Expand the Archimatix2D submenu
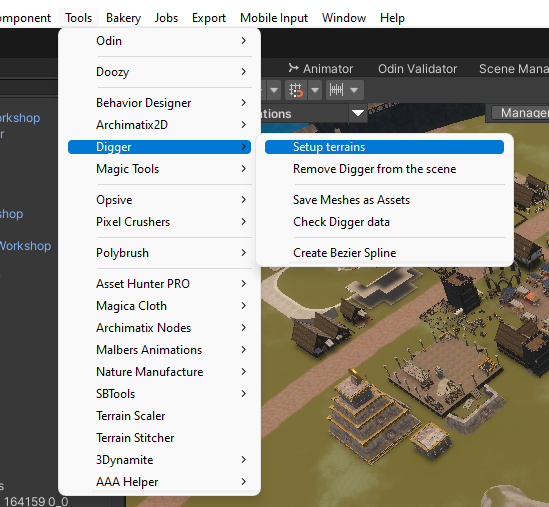Screen dimensions: 549x507 click(x=159, y=125)
